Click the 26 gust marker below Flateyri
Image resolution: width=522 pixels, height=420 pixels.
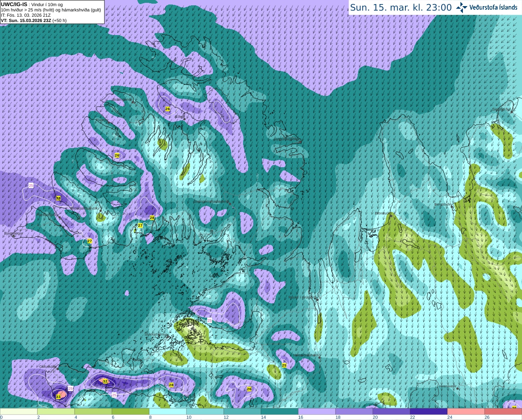117,155
